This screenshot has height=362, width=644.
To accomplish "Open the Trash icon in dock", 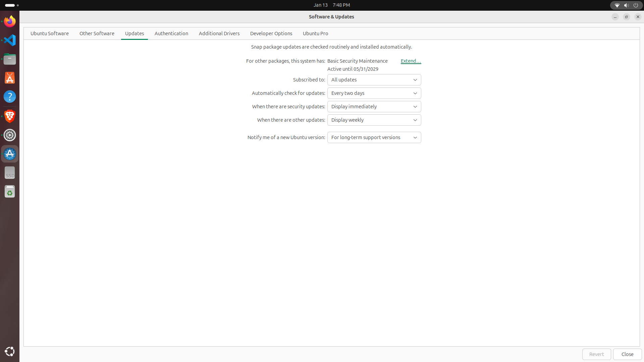I will tap(10, 192).
